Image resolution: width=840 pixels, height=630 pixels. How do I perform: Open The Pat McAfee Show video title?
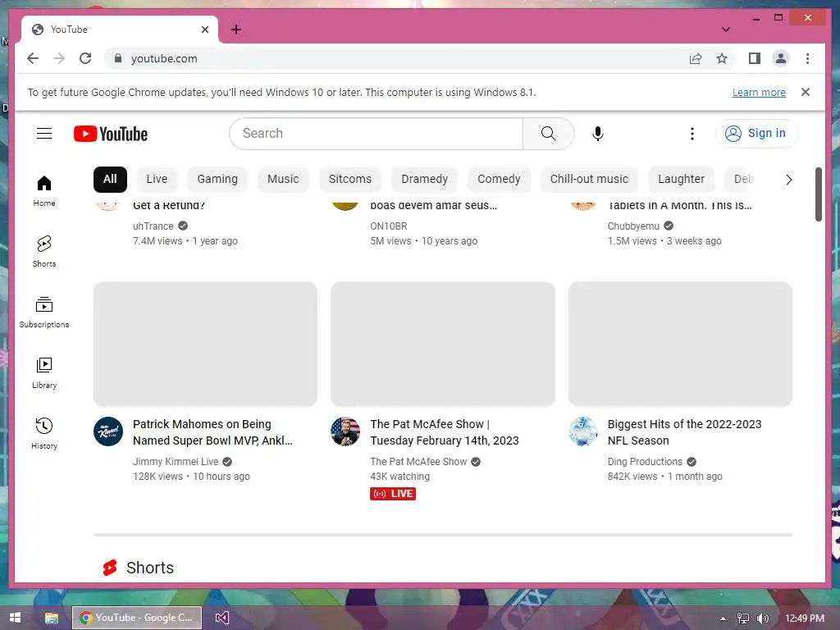pyautogui.click(x=444, y=432)
